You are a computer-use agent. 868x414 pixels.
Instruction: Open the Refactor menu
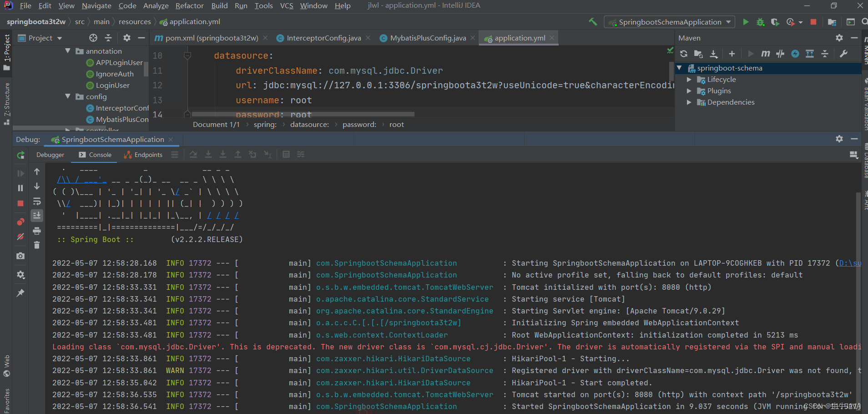tap(189, 5)
